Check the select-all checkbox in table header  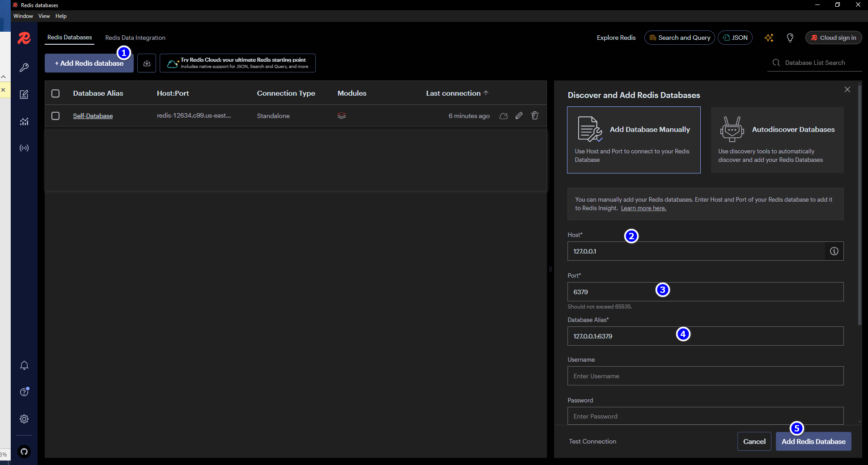[x=55, y=93]
